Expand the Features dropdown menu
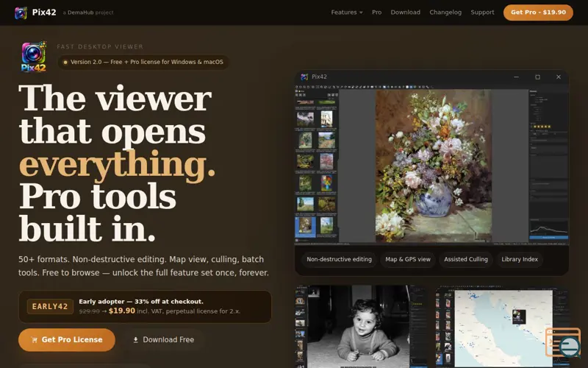Viewport: 588px width, 368px height. pos(347,13)
